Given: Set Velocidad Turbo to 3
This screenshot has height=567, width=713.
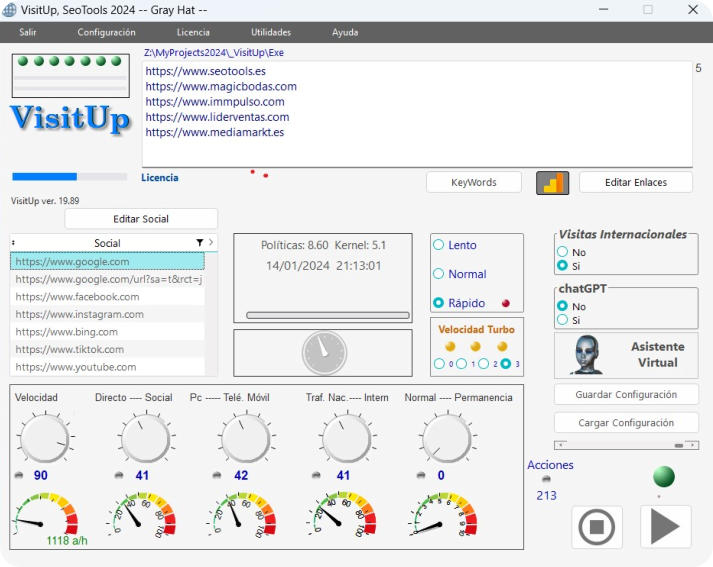Looking at the screenshot, I should click(506, 364).
